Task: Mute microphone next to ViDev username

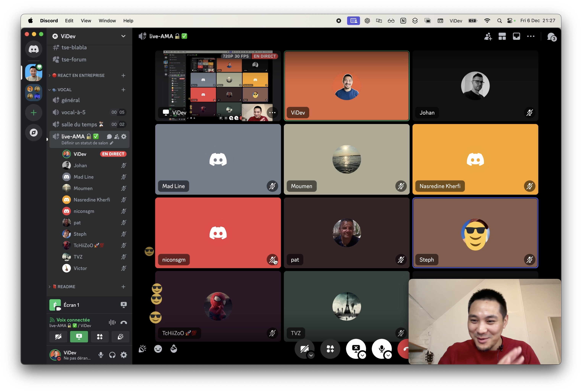Action: tap(101, 355)
